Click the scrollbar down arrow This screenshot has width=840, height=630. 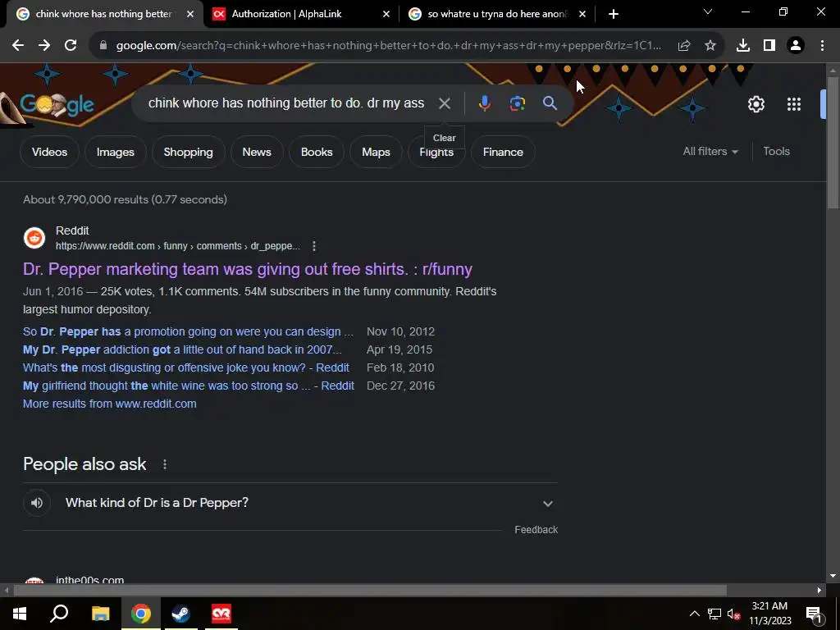(x=833, y=576)
